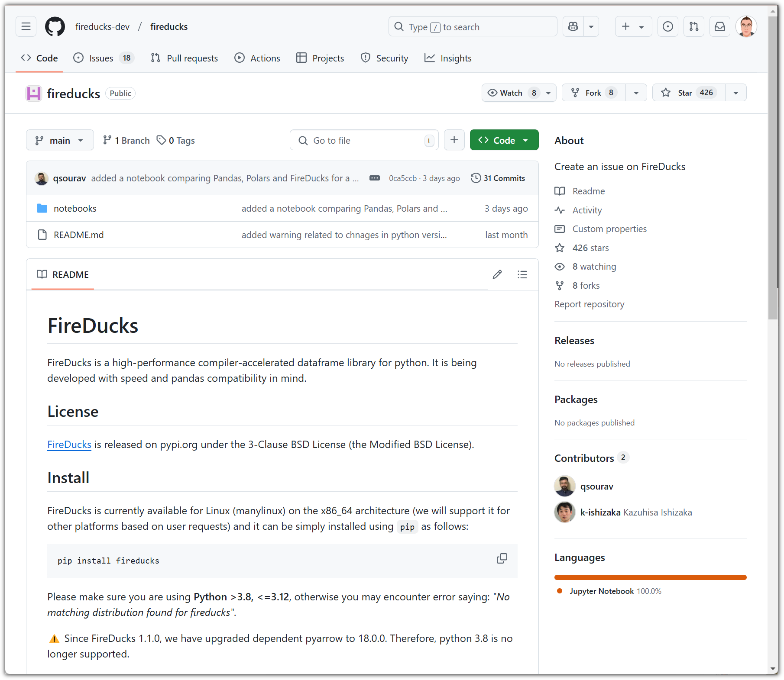Open the Packages heading link
Screen dimensions: 784x680
point(576,400)
